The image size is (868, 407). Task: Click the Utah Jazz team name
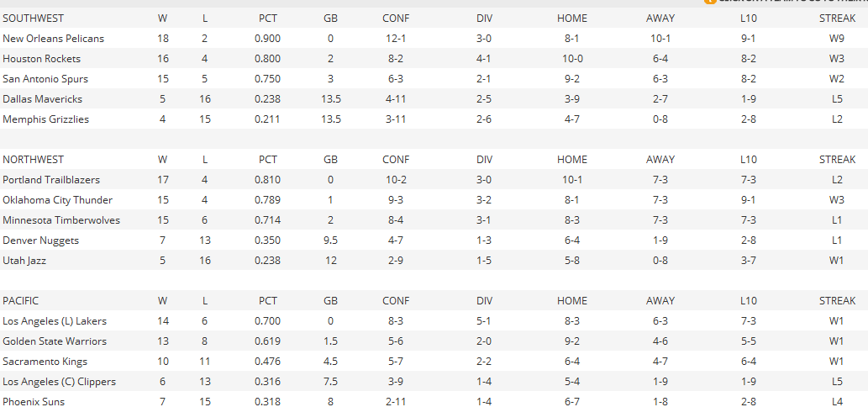(x=24, y=261)
